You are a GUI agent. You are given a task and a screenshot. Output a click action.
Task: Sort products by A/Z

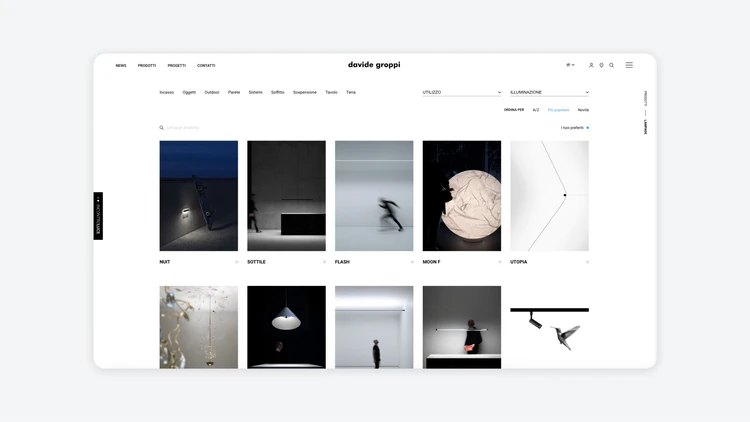(x=536, y=110)
